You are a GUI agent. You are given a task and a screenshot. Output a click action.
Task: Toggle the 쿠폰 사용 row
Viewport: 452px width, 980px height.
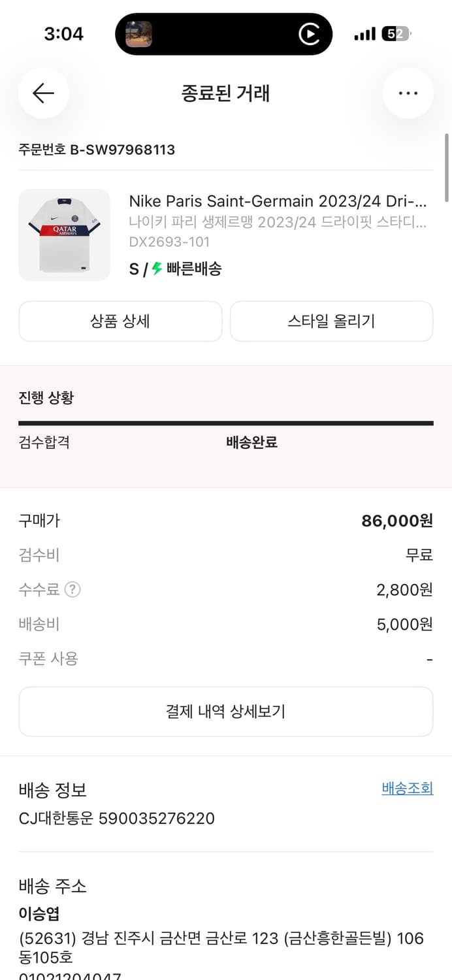225,659
